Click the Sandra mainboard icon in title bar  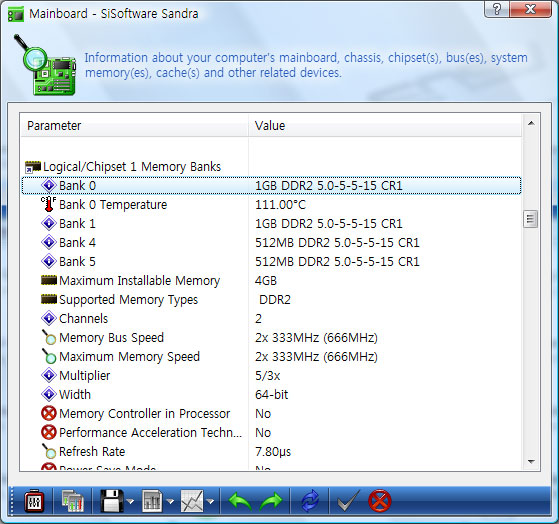[16, 14]
